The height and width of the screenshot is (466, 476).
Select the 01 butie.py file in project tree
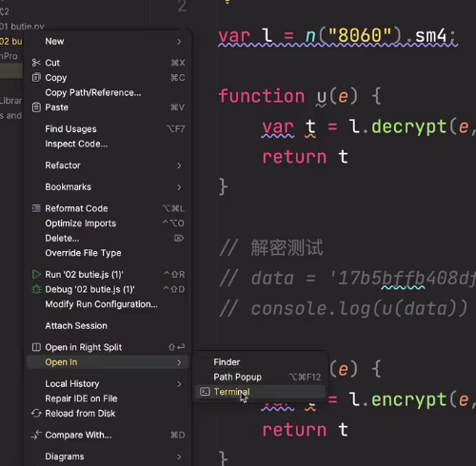point(22,27)
